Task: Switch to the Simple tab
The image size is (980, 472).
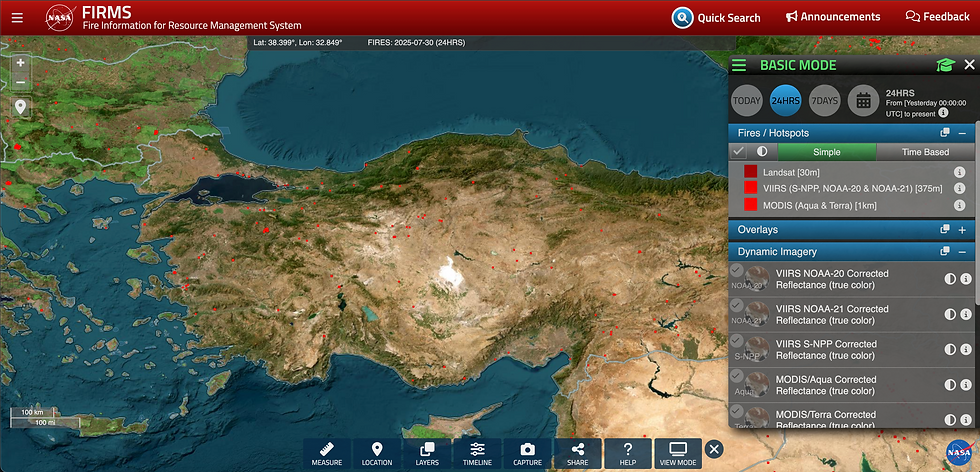Action: click(x=827, y=152)
